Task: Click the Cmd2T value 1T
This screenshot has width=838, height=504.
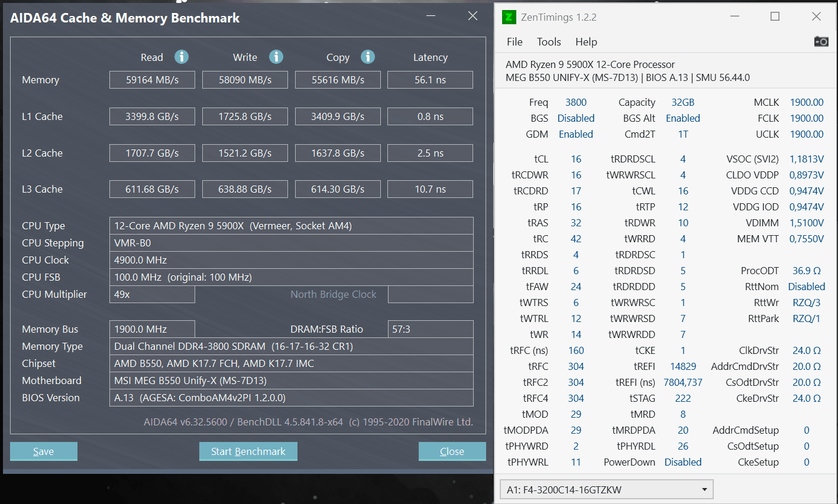Action: tap(683, 134)
